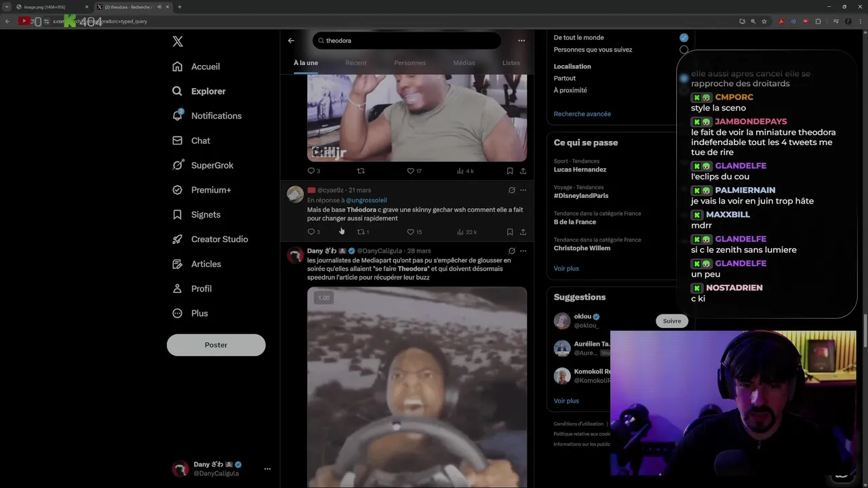Click the Profil person icon
Screen dimensions: 868x488
[x=178, y=289]
